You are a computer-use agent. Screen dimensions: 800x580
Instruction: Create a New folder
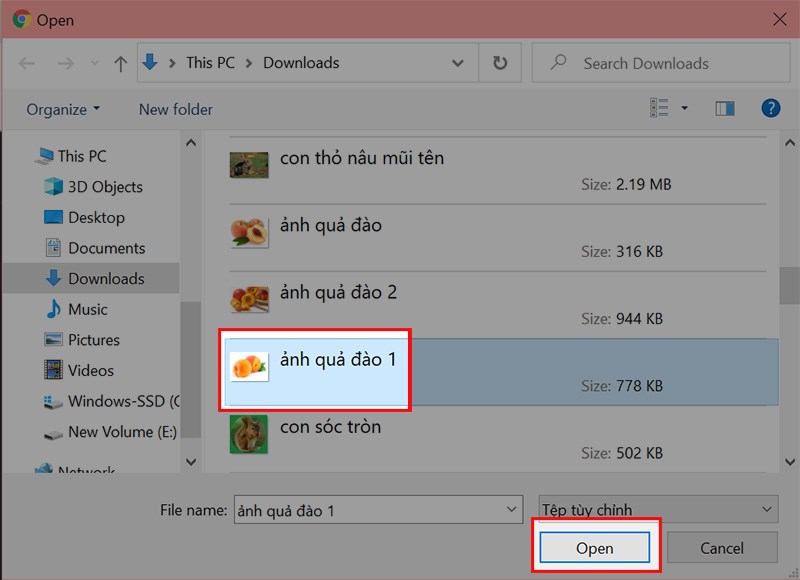coord(175,109)
